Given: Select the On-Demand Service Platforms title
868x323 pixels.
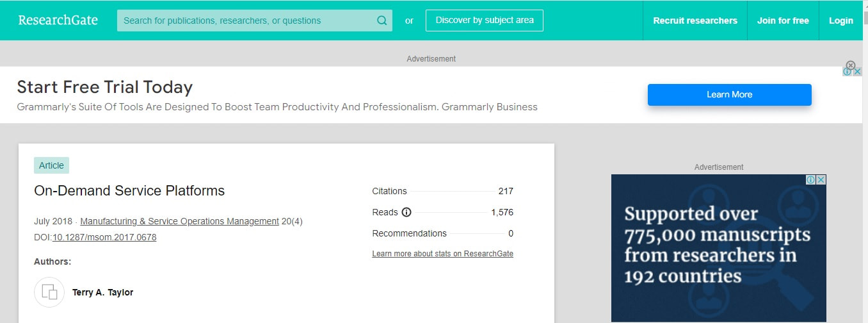Looking at the screenshot, I should coord(129,190).
